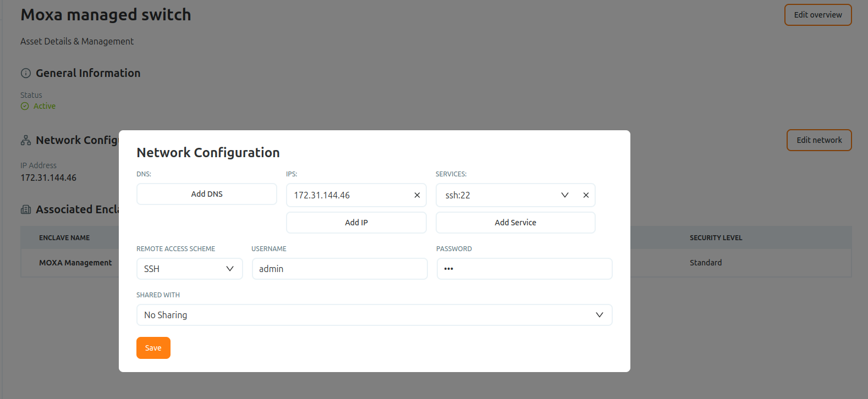Screen dimensions: 868x399
Task: Click the Moxa managed switch title
Action: (106, 15)
